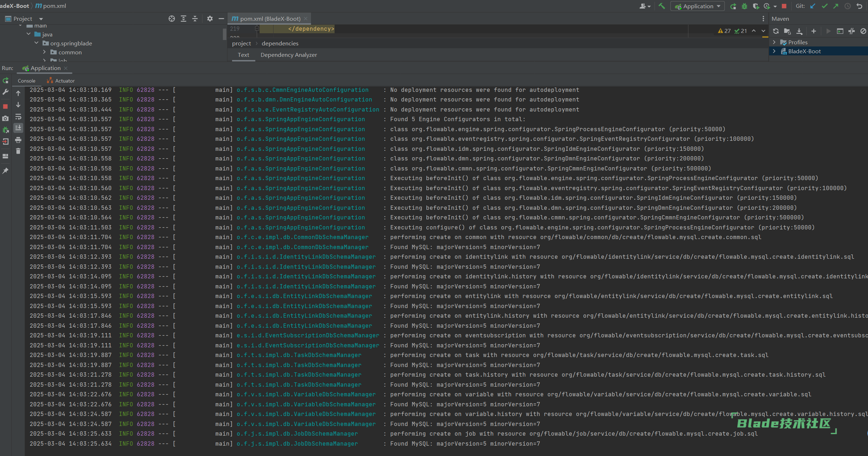Expand the Profiles node in Maven
The image size is (868, 456).
pyautogui.click(x=774, y=42)
